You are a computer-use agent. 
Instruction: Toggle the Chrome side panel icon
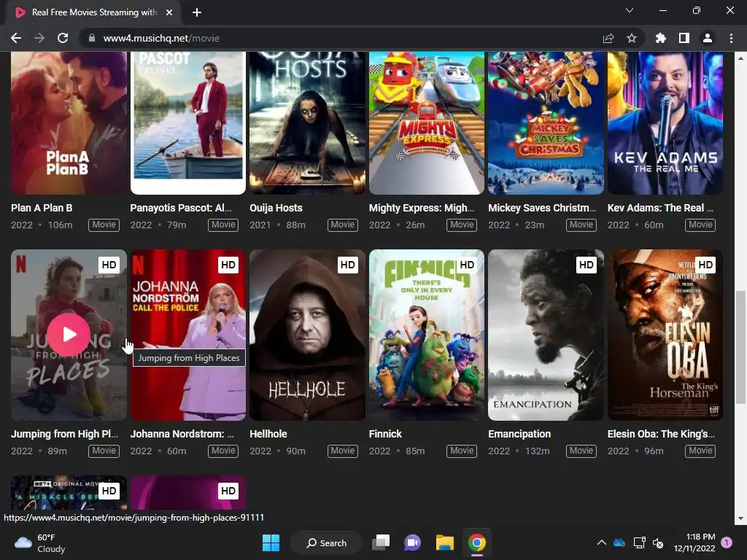pos(684,38)
